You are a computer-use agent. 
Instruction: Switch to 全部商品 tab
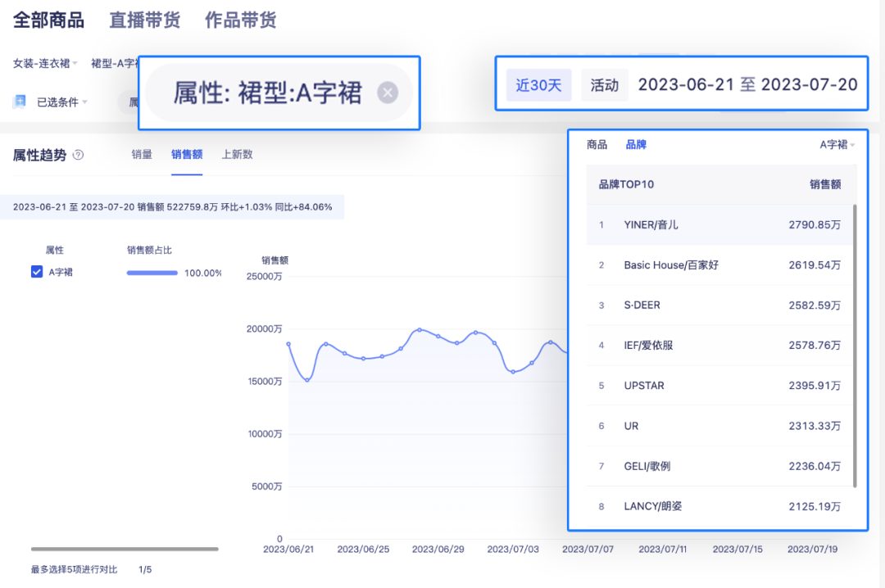click(48, 20)
